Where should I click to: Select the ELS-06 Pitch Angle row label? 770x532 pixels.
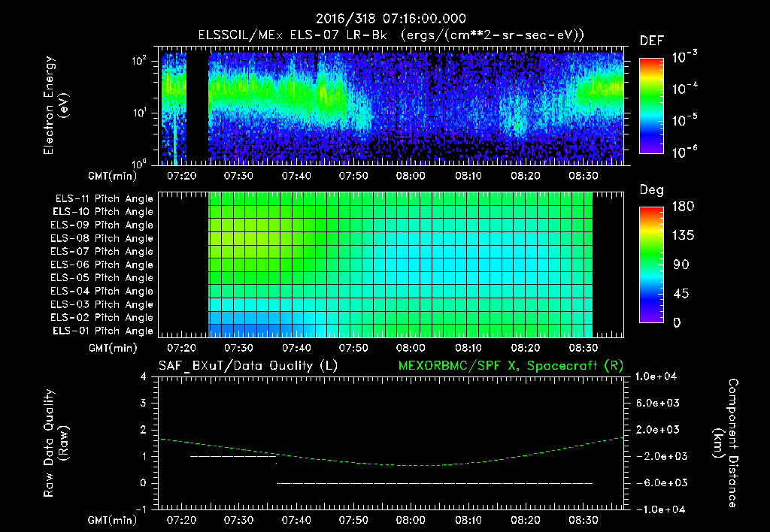coord(102,264)
